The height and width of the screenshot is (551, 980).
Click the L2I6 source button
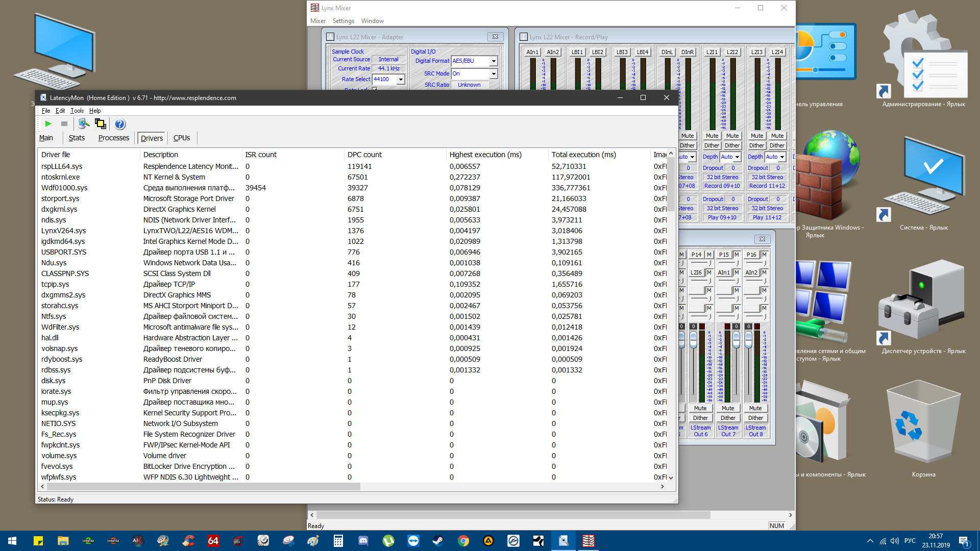pos(696,272)
